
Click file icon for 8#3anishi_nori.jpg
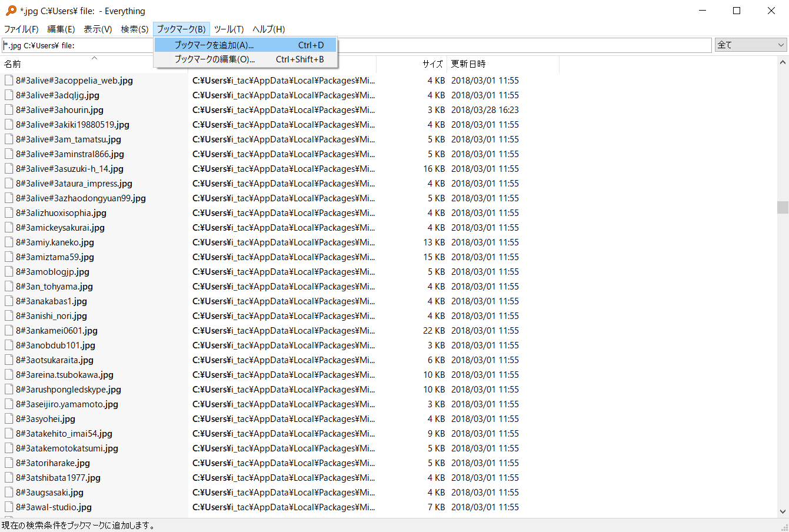point(9,316)
